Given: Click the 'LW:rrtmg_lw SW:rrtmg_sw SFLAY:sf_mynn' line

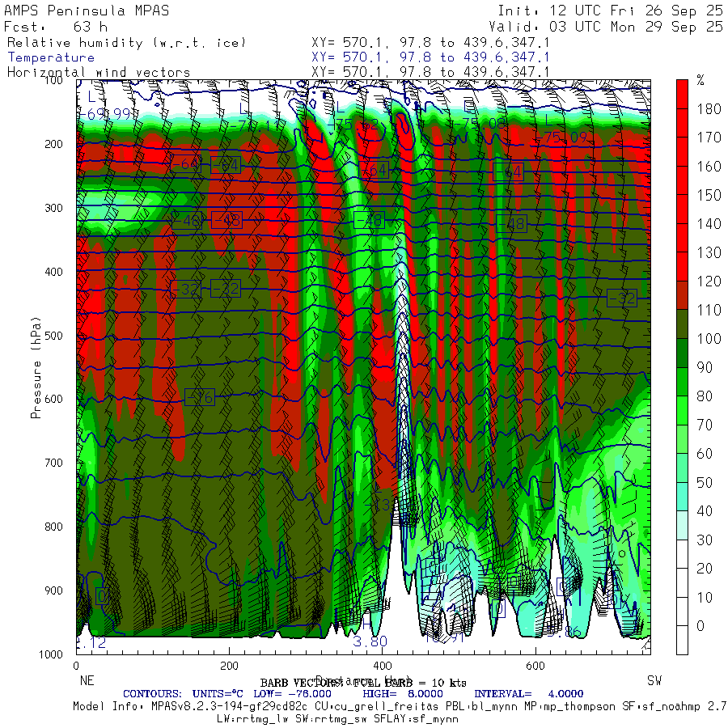Looking at the screenshot, I should [x=337, y=719].
